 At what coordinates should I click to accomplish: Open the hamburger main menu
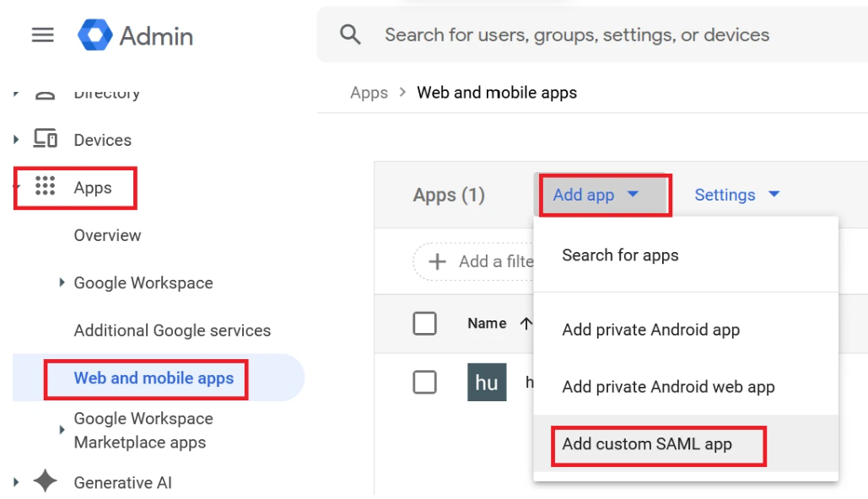tap(42, 35)
